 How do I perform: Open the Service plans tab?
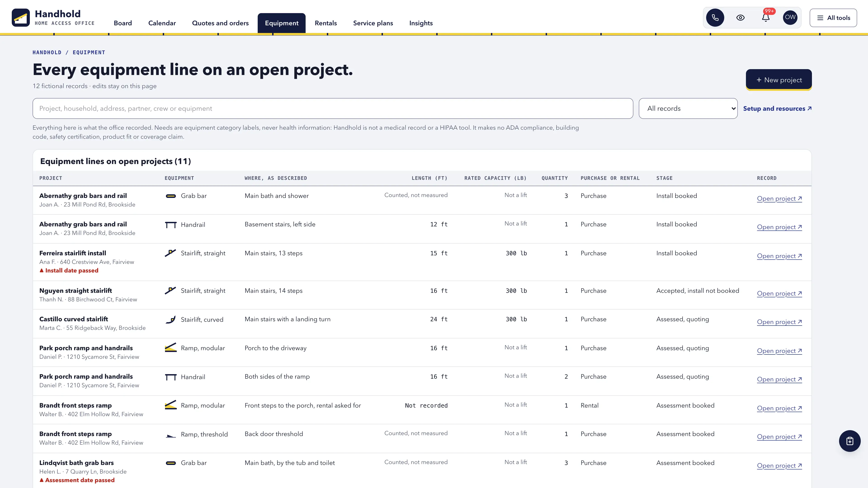pos(373,23)
